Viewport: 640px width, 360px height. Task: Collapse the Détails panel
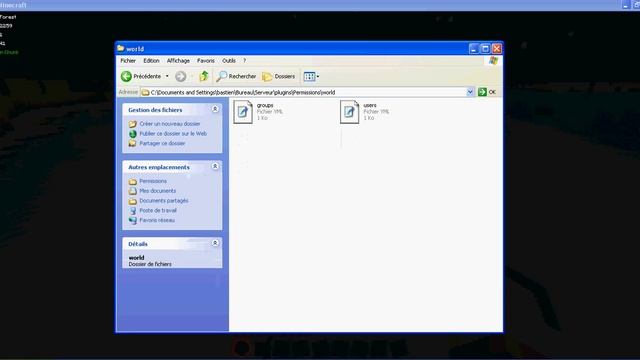(215, 243)
